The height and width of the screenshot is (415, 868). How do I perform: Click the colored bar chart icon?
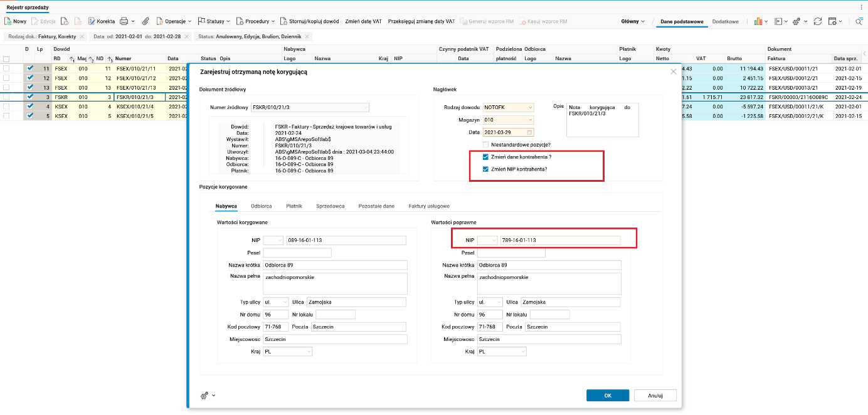758,21
